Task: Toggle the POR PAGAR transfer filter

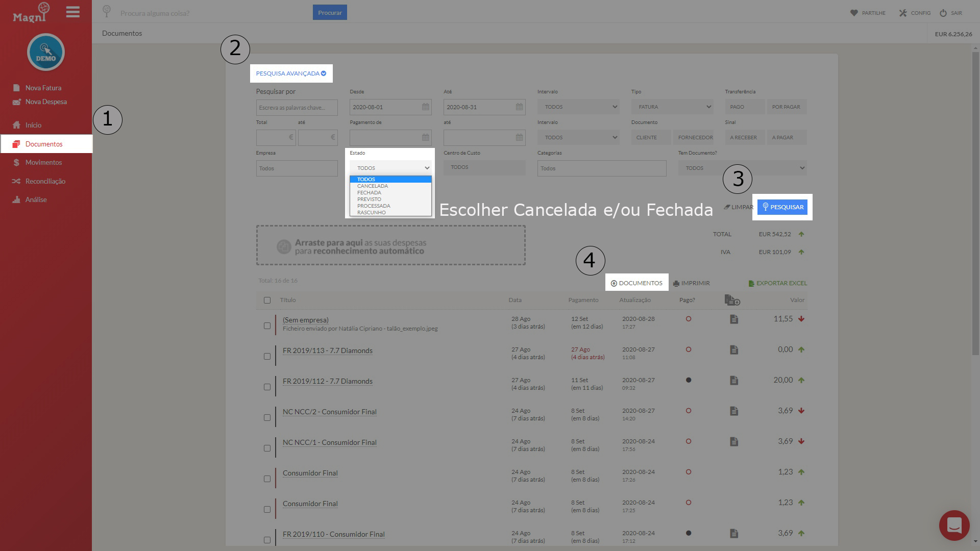Action: (x=787, y=107)
